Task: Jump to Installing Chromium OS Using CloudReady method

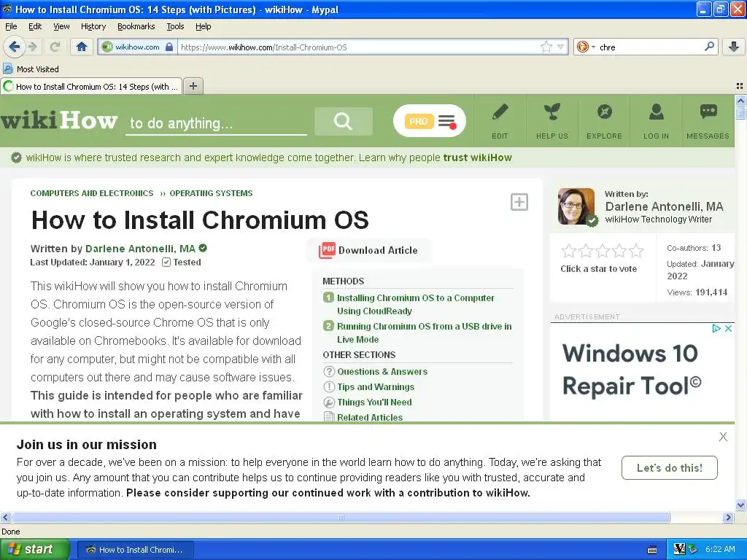Action: coord(416,304)
